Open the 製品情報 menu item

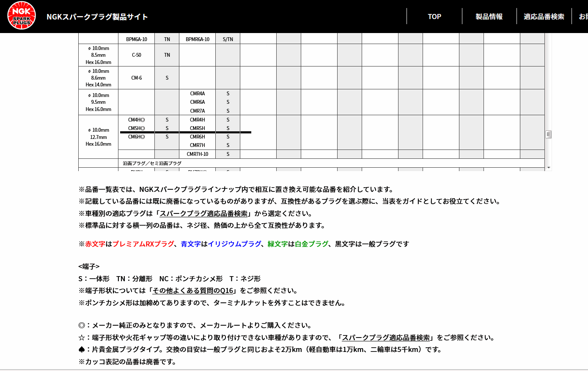pos(489,17)
